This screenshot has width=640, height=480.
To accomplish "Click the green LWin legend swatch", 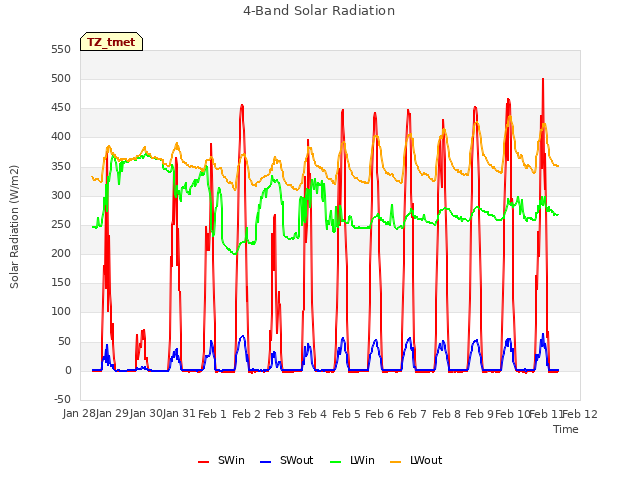I will [335, 462].
